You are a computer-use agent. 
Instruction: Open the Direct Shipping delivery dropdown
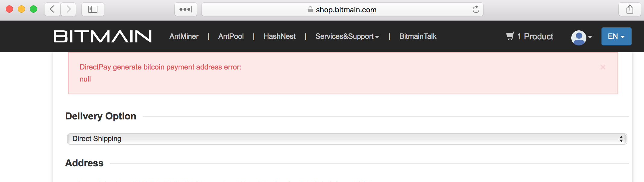[x=347, y=139]
